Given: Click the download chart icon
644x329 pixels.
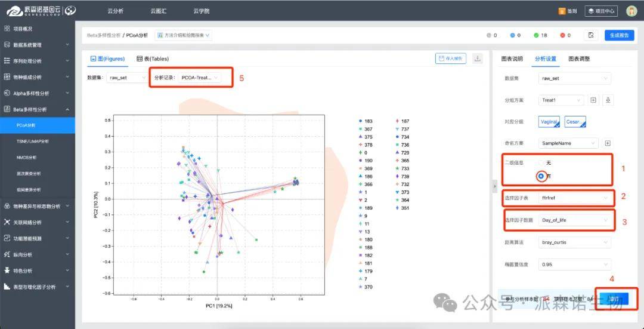Looking at the screenshot, I should pyautogui.click(x=477, y=59).
